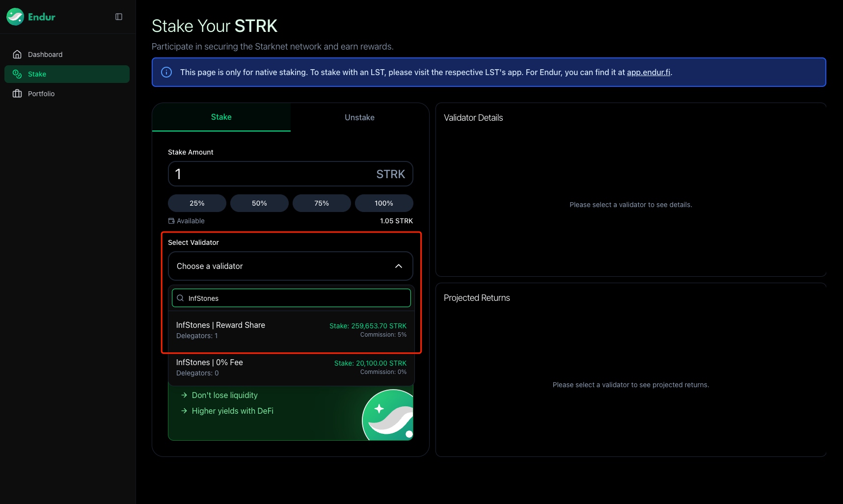The height and width of the screenshot is (504, 843).
Task: Click the Endur round logo in the promo banner
Action: tap(388, 415)
